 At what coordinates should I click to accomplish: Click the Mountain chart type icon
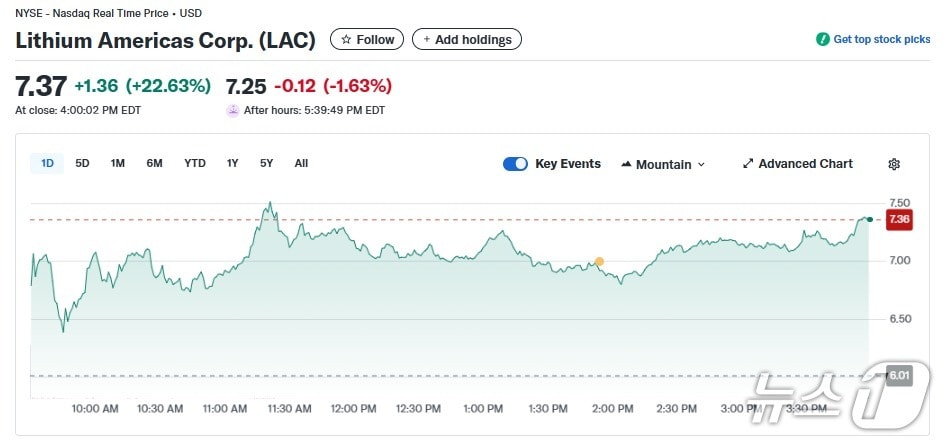pos(626,164)
